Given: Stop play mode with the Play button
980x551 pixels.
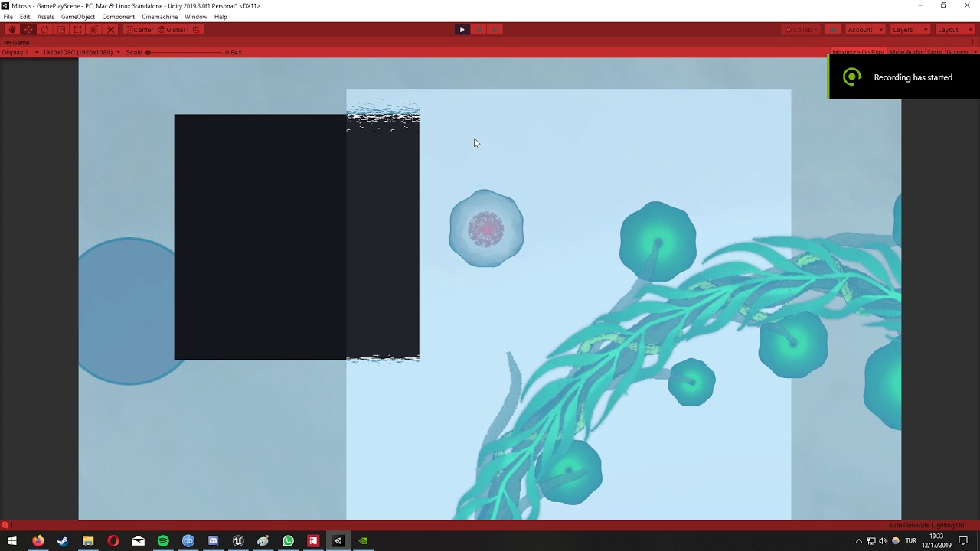Looking at the screenshot, I should [462, 29].
